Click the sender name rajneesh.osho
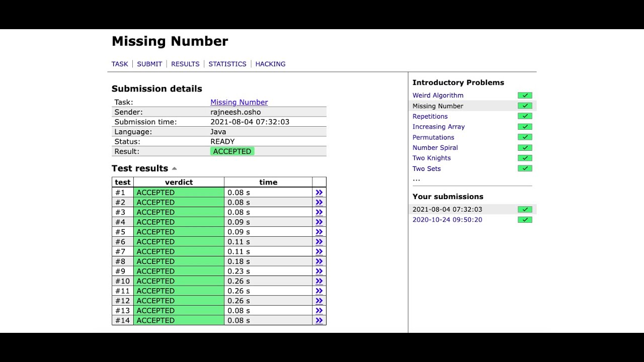The image size is (644, 362). (x=235, y=112)
